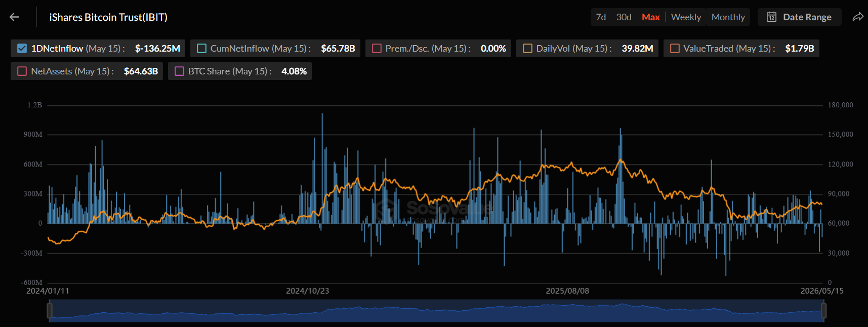This screenshot has height=327, width=868.
Task: Click the 600M left axis label
Action: pos(33,165)
